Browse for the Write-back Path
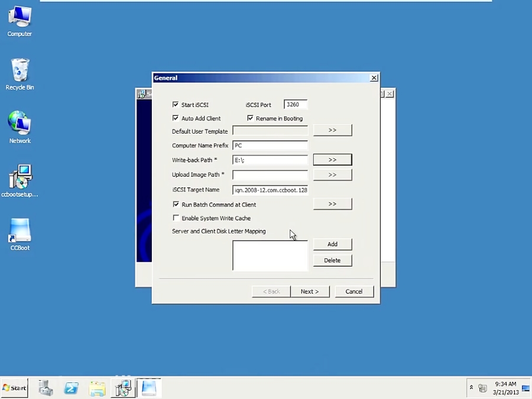532x399 pixels. click(x=332, y=160)
